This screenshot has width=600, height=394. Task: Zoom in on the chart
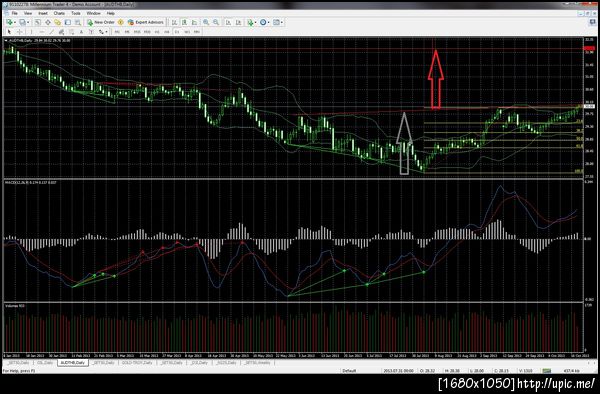tap(206, 22)
